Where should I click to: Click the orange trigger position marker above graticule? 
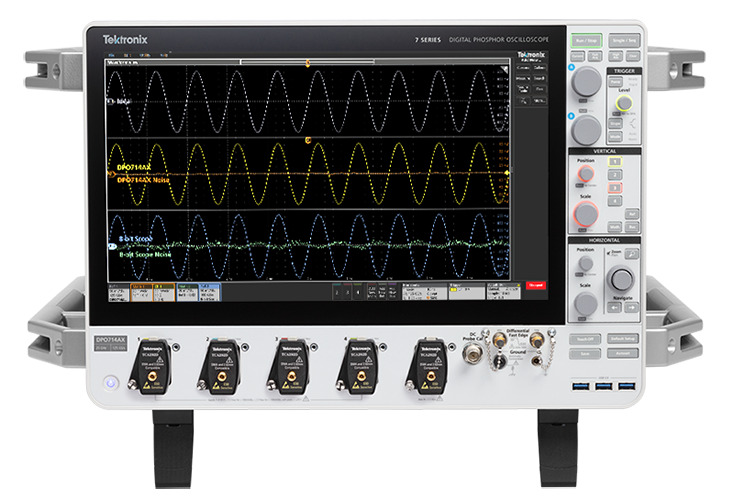coord(308,63)
